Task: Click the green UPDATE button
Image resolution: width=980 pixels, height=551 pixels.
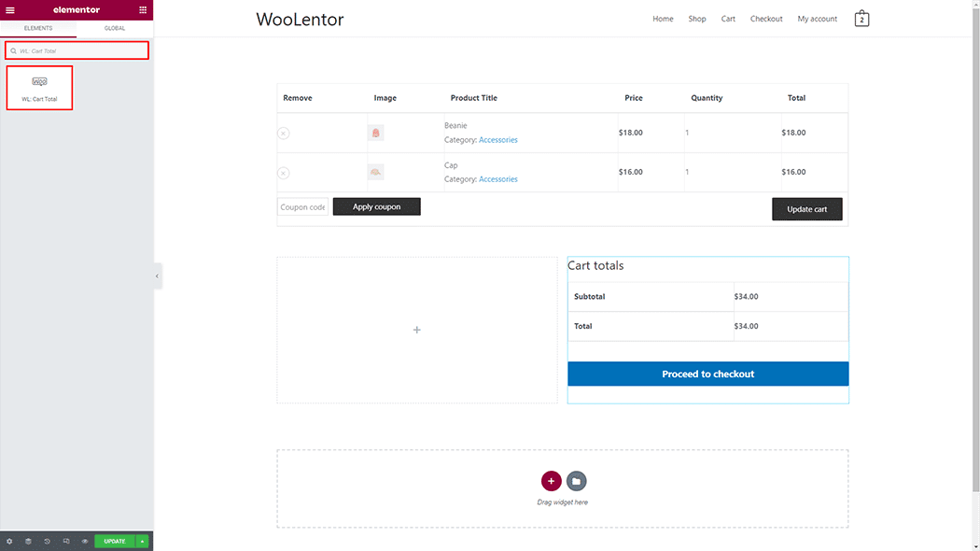Action: (x=114, y=541)
